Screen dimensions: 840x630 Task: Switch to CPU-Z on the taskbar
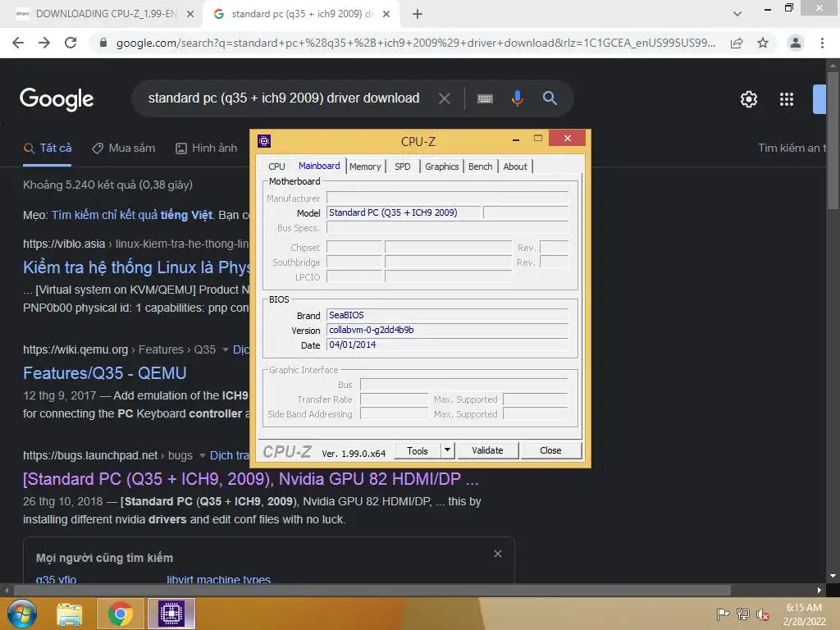[171, 614]
